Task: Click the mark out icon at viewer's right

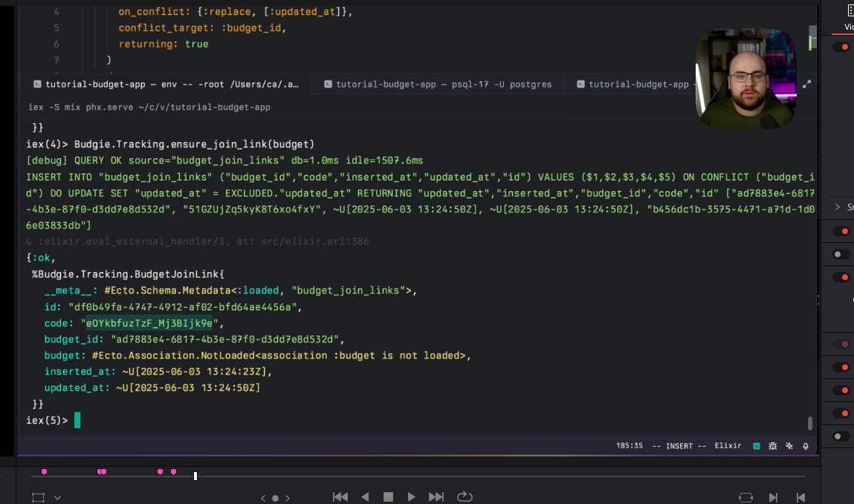Action: [800, 497]
